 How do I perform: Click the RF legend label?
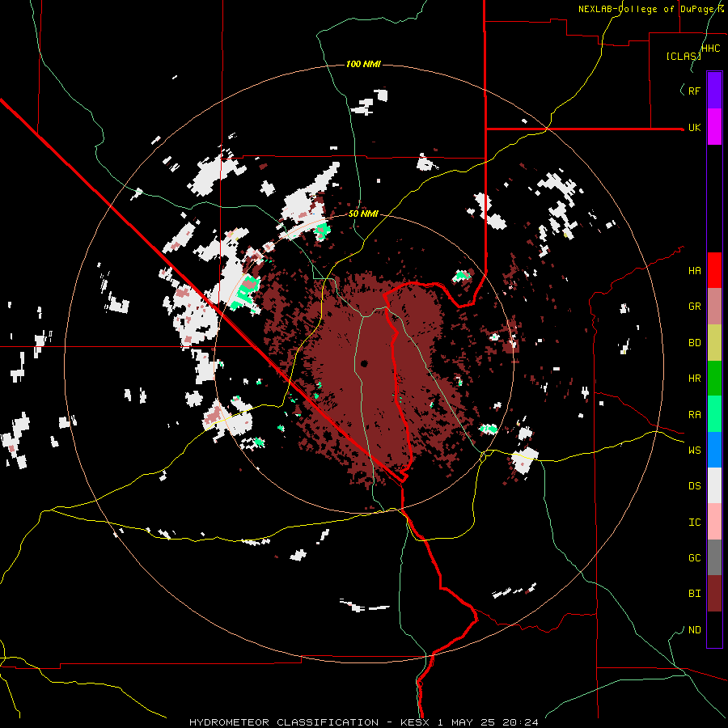coord(694,91)
